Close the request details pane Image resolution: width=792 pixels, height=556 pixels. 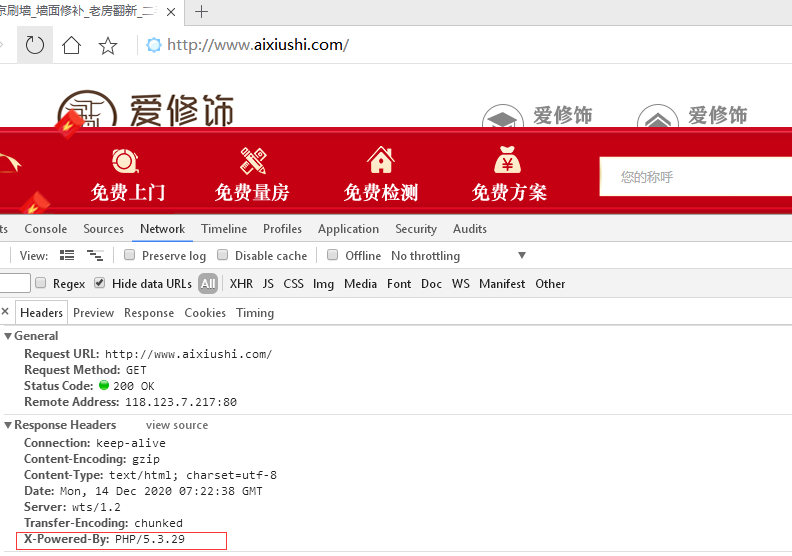click(5, 312)
